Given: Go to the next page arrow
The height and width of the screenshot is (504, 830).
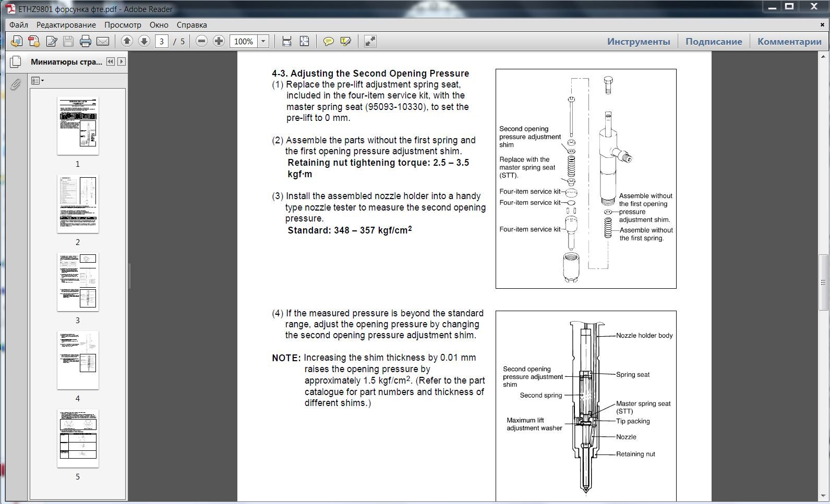Looking at the screenshot, I should 144,41.
